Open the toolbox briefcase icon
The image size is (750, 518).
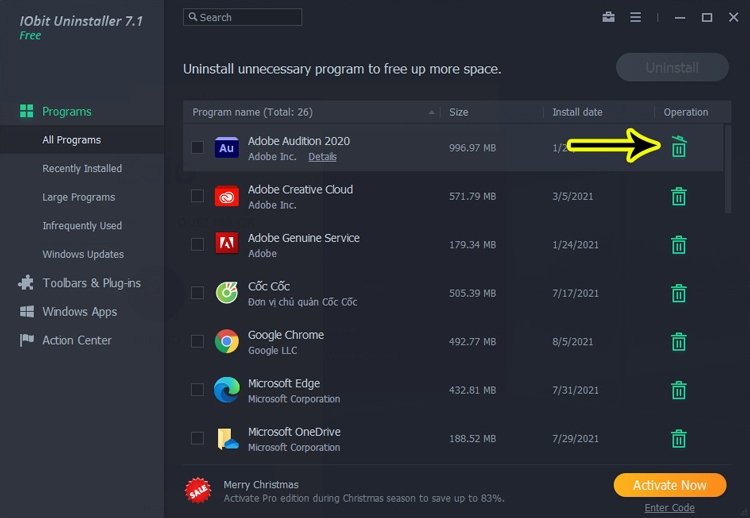pyautogui.click(x=608, y=17)
